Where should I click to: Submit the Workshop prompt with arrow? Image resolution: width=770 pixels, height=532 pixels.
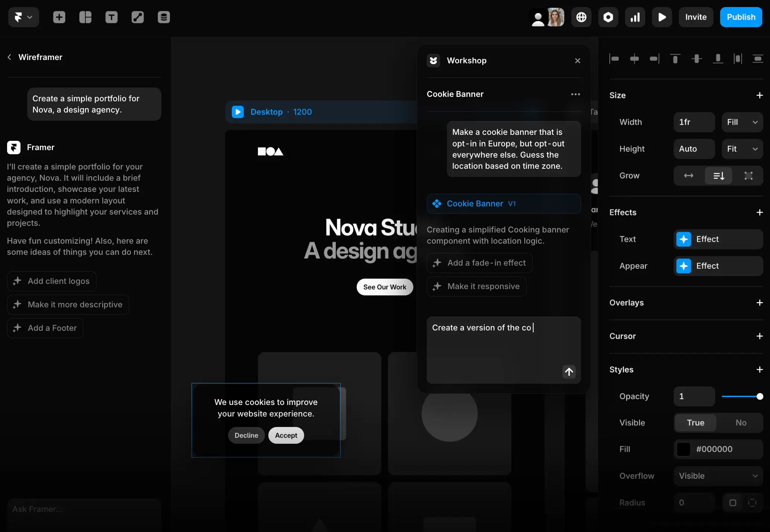click(569, 371)
